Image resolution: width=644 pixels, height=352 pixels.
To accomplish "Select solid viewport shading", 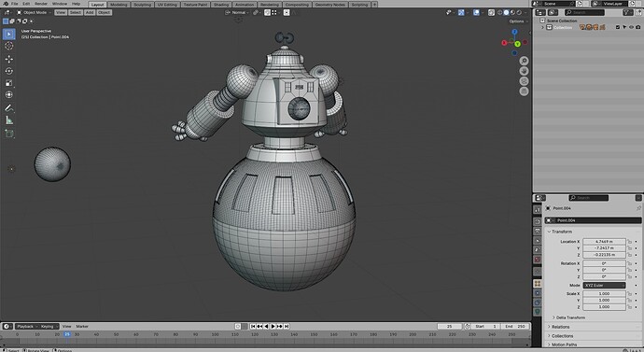I will 507,12.
